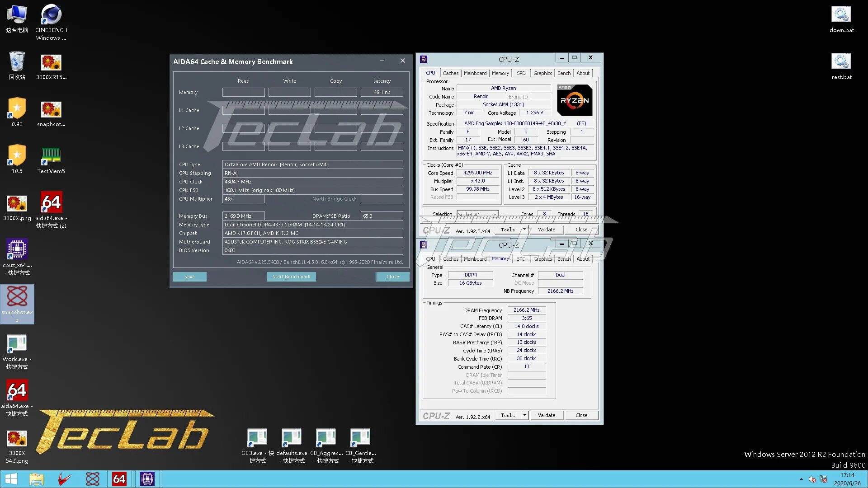
Task: Click the Start Benchmark button
Action: click(291, 277)
